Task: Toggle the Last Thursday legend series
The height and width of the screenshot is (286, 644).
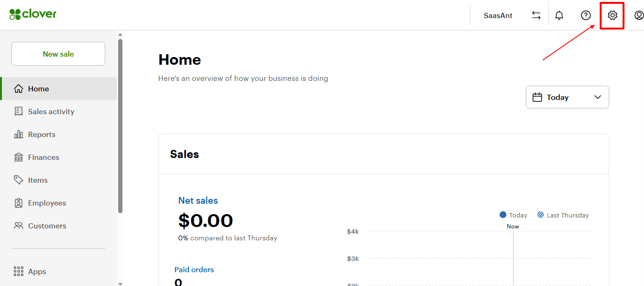Action: point(563,215)
